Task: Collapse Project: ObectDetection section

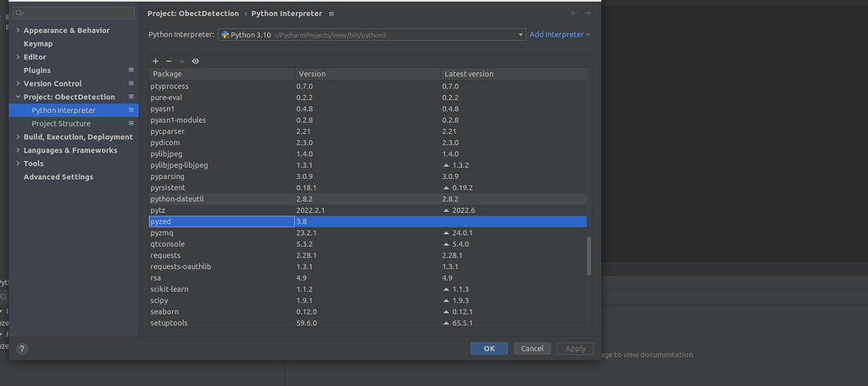Action: (19, 97)
